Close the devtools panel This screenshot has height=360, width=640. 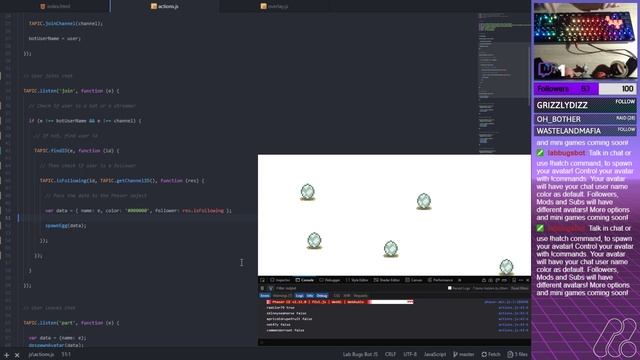click(x=527, y=280)
